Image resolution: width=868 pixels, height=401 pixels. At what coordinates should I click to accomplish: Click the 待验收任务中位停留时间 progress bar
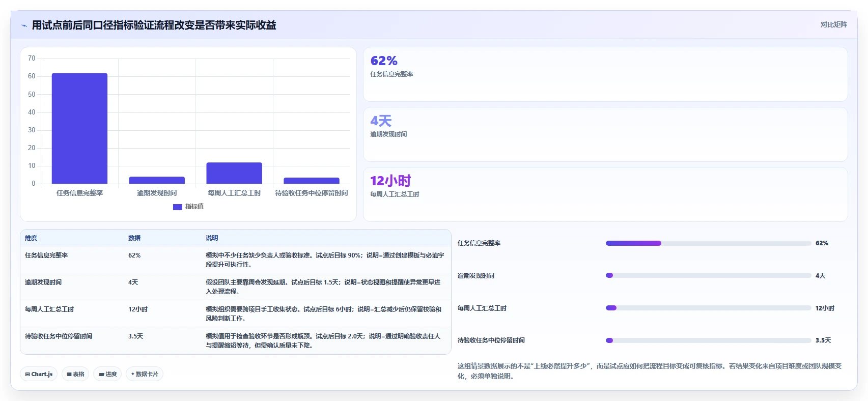point(708,340)
